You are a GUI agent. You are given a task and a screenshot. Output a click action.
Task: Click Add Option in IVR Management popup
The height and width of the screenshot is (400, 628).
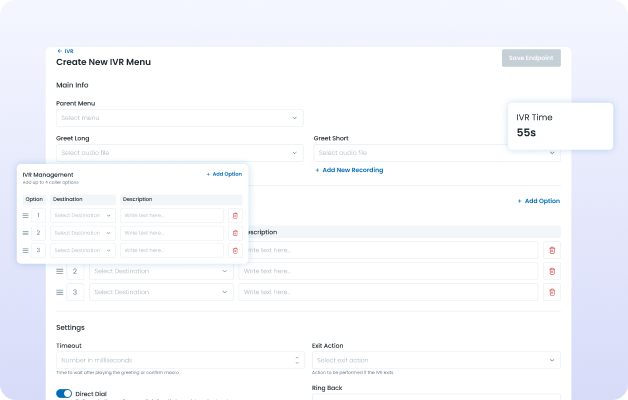[x=224, y=174]
